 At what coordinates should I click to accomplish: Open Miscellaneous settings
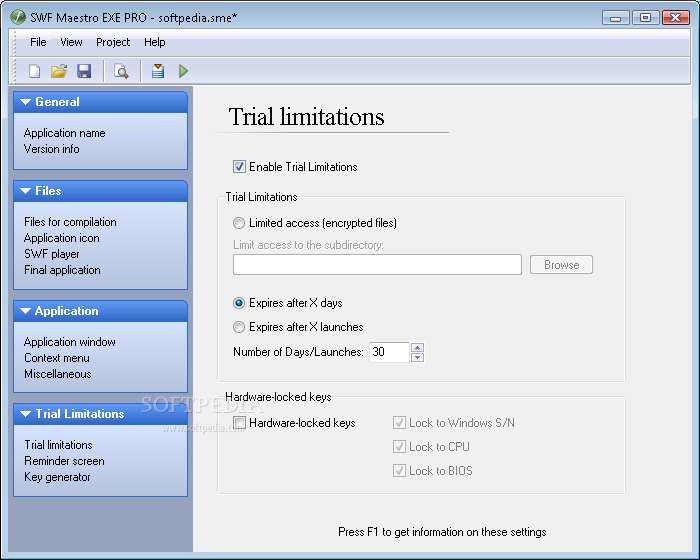[x=58, y=374]
